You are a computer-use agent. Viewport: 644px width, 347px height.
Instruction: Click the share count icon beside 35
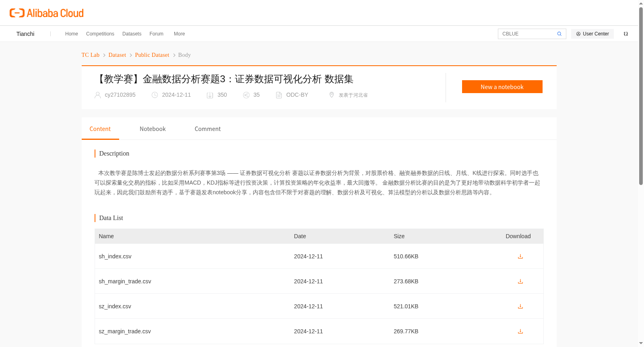[x=246, y=95]
